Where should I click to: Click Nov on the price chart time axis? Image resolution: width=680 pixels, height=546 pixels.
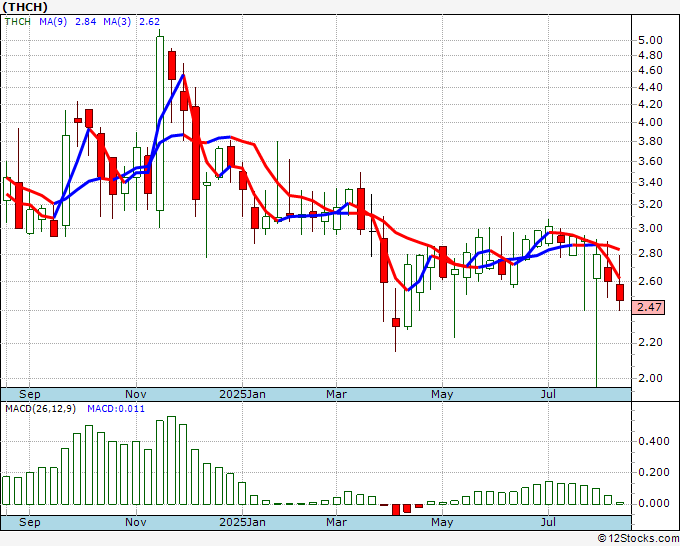(136, 394)
